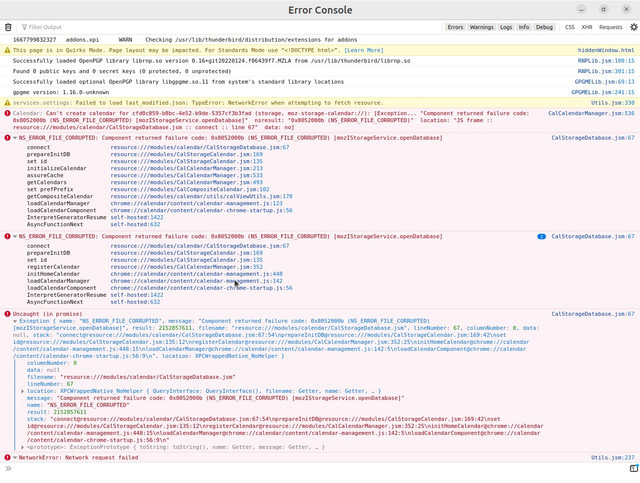Collapse the NS_ERROR_FILE_CORRUPTED trace containing registerCalendar
Viewport: 640px width, 483px height.
pos(15,236)
